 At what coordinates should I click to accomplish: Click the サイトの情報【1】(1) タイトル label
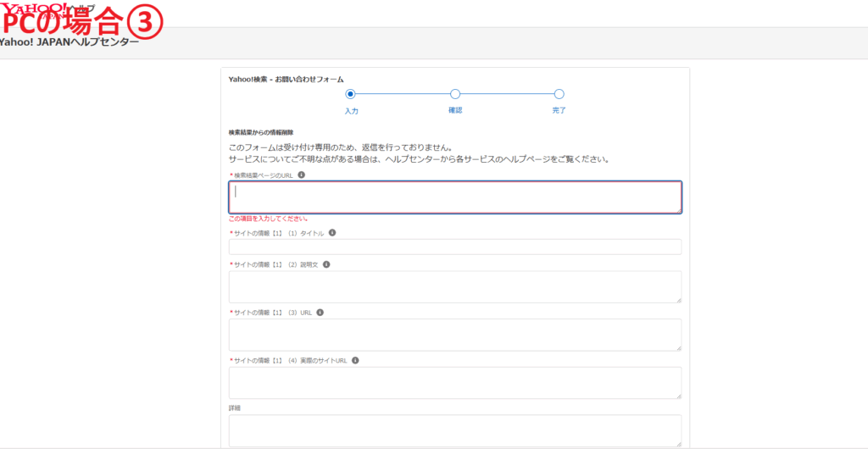277,233
